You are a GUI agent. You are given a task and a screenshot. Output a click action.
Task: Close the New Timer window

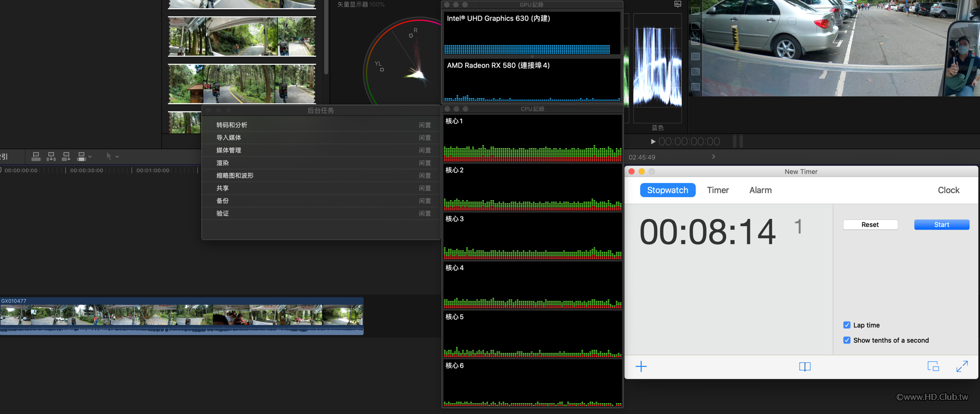(x=632, y=171)
